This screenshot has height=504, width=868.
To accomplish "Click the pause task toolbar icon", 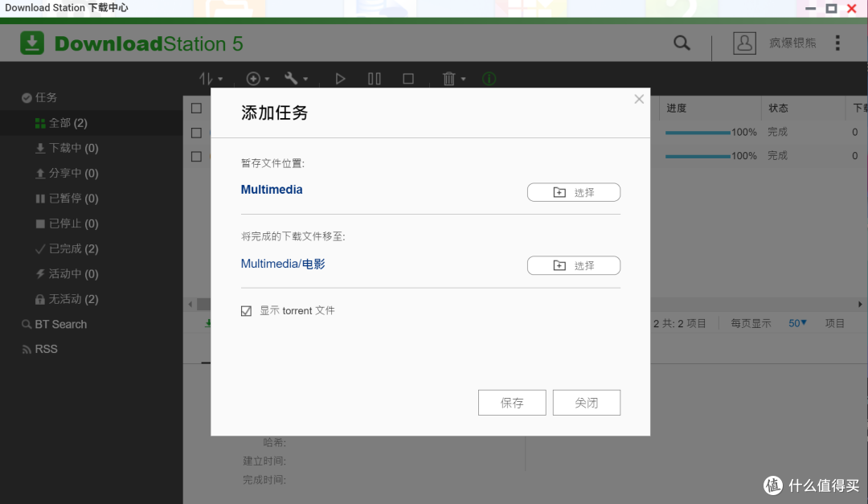I will (375, 79).
